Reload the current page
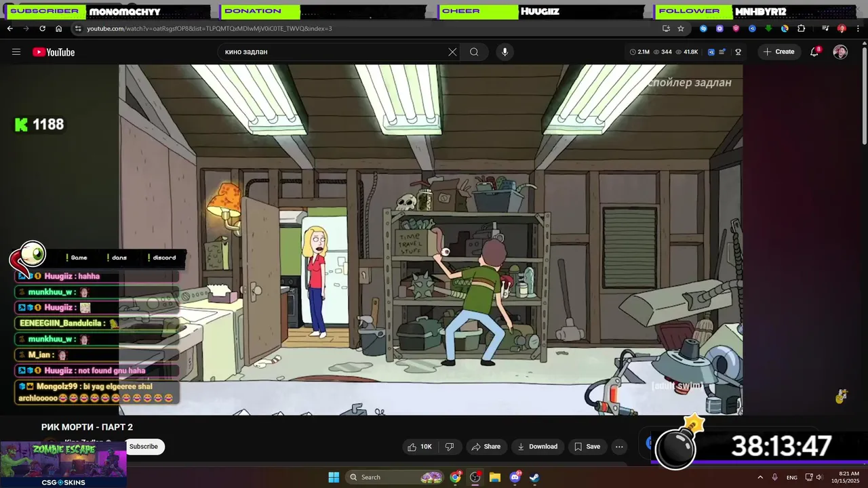 [42, 28]
